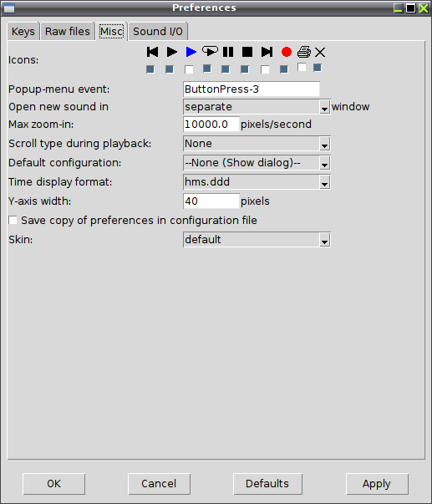Click the loop playback icon
Screen dimensions: 432x504
tap(210, 51)
